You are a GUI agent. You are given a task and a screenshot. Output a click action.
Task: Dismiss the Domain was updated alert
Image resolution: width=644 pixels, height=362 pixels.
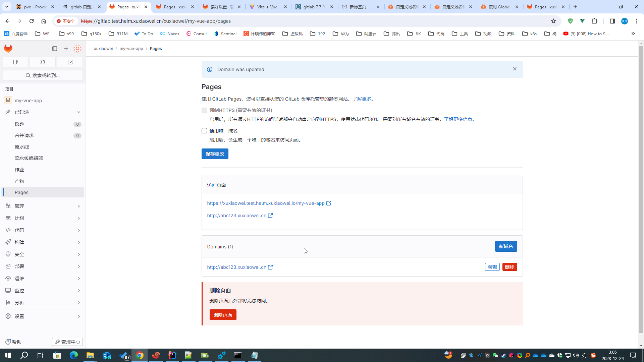pos(515,69)
